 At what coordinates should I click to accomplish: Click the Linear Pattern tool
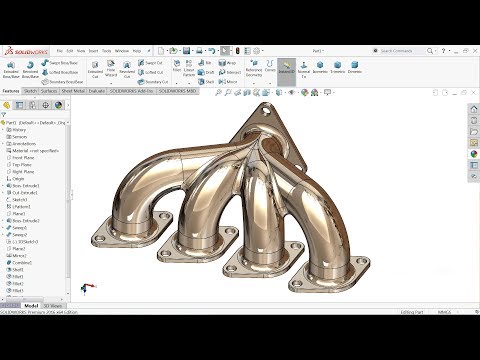coord(189,68)
